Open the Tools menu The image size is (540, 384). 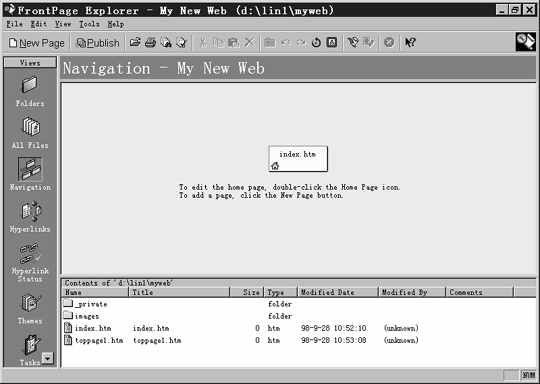pos(90,24)
